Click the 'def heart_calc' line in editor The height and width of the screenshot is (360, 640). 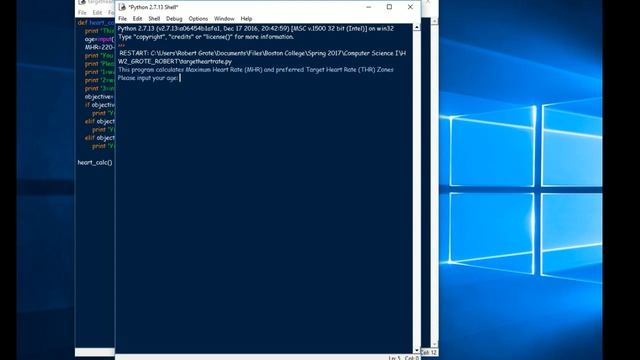pos(96,23)
